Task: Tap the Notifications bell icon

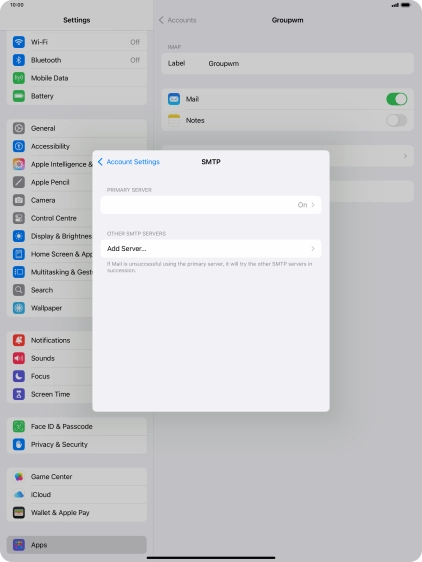Action: tap(19, 340)
